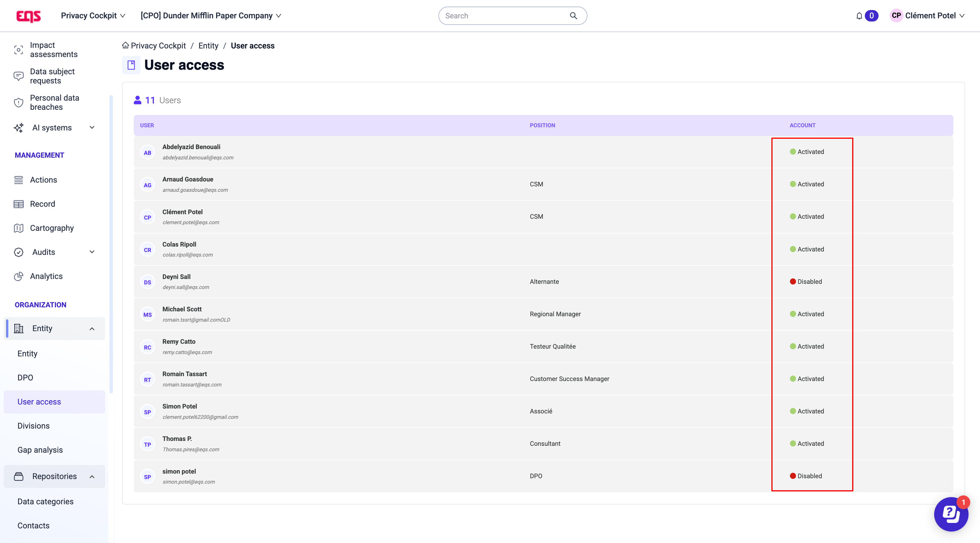
Task: Click the Personal data breaches shield icon
Action: [x=19, y=103]
